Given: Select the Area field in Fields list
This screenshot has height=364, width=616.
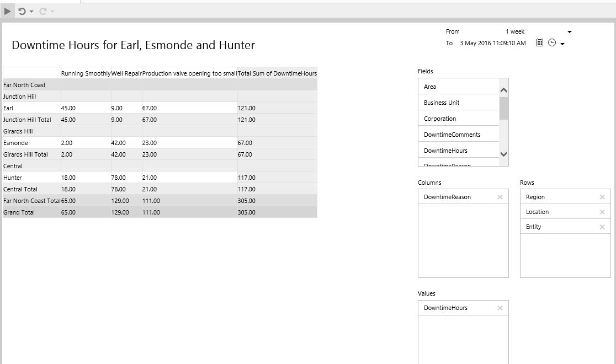Looking at the screenshot, I should point(430,87).
